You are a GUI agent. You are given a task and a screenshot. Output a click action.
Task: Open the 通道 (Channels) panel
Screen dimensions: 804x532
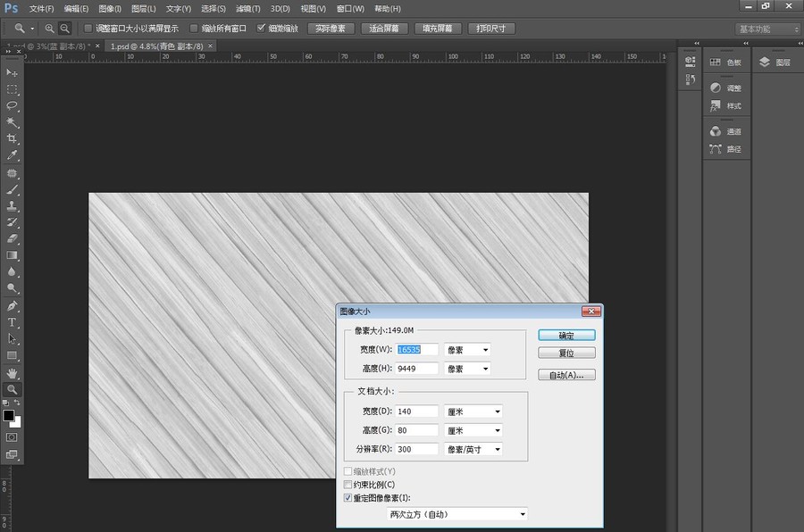726,132
